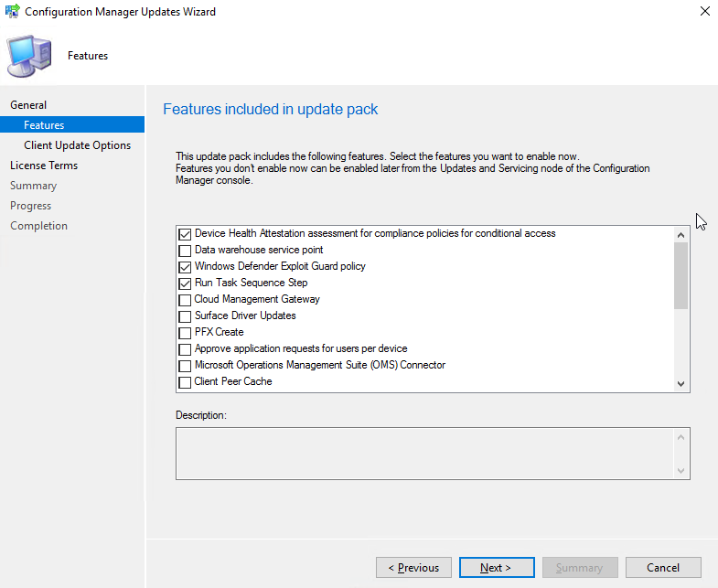Click Description box scroll down arrow
The image size is (718, 588).
coord(680,470)
